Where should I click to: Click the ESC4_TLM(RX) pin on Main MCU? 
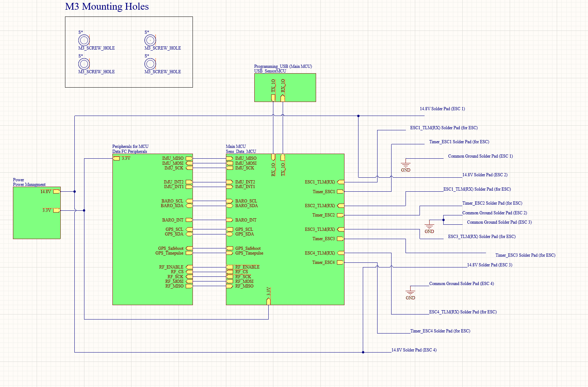[340, 253]
